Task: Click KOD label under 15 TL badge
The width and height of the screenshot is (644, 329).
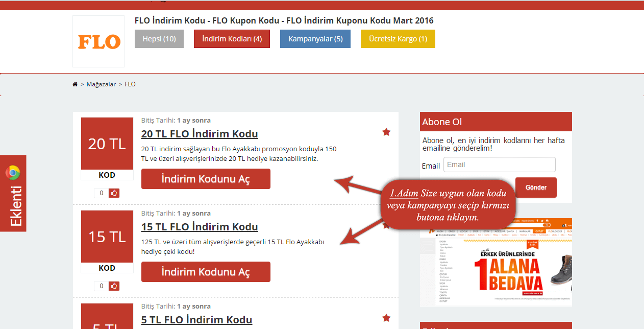Action: 107,268
